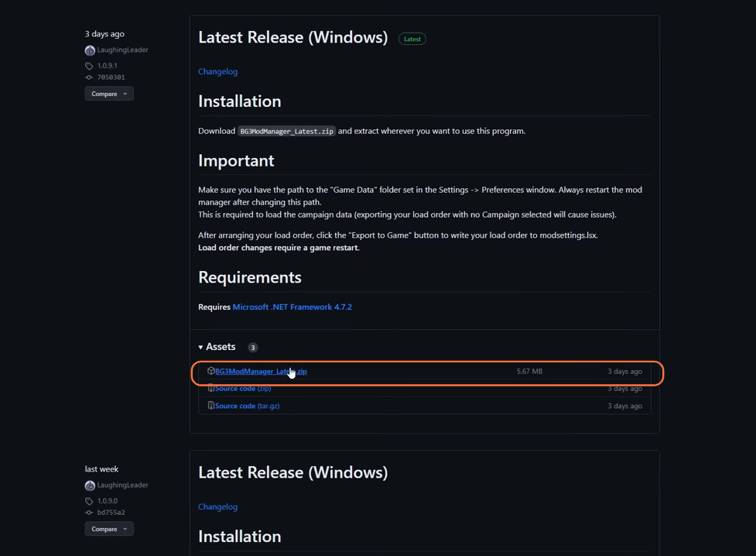
Task: Click the release title with the Latest badge
Action: (x=293, y=38)
